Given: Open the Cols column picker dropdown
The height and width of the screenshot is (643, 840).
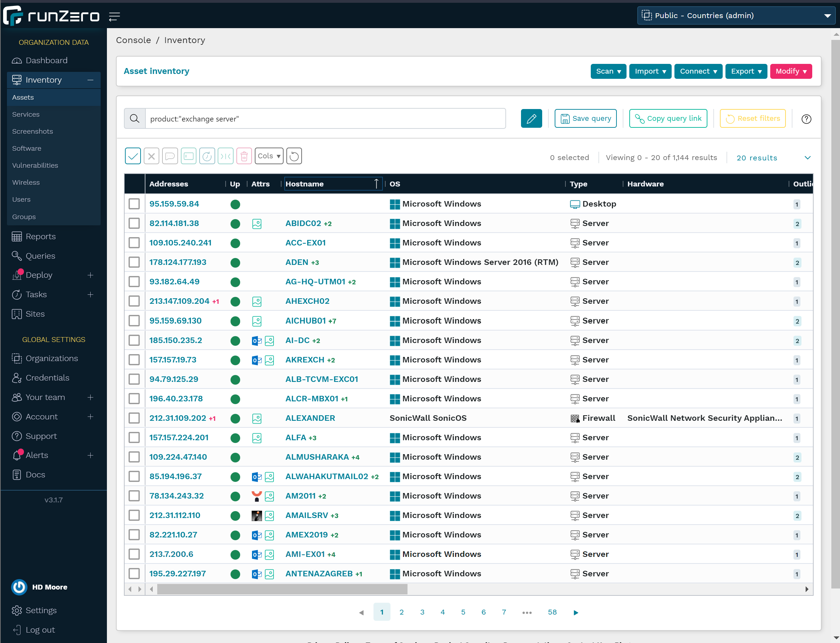Looking at the screenshot, I should 269,156.
